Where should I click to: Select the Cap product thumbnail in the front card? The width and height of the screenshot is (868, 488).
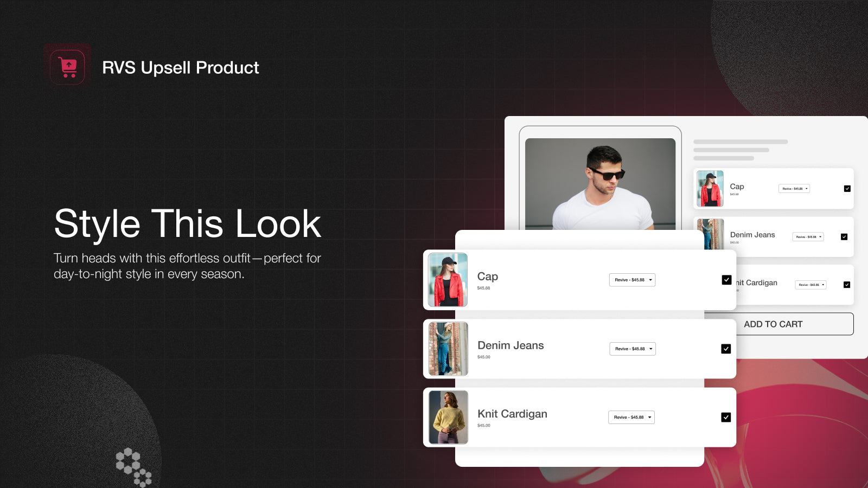[448, 280]
